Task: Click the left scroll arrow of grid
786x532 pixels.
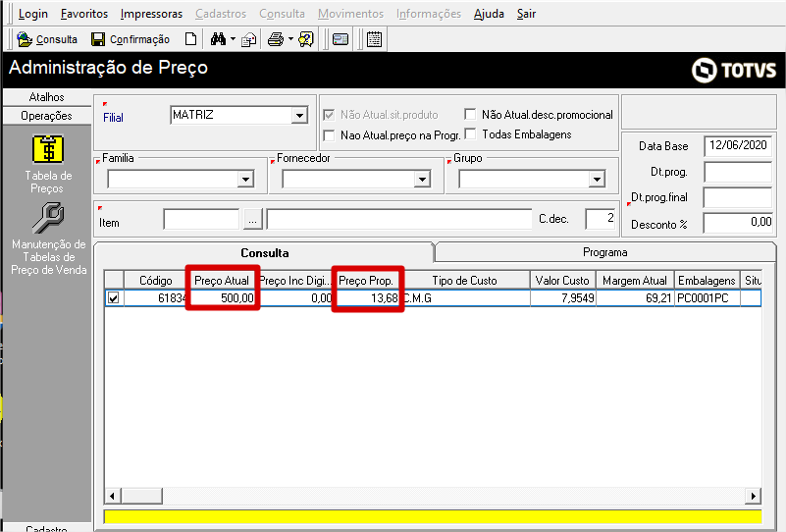Action: 112,496
